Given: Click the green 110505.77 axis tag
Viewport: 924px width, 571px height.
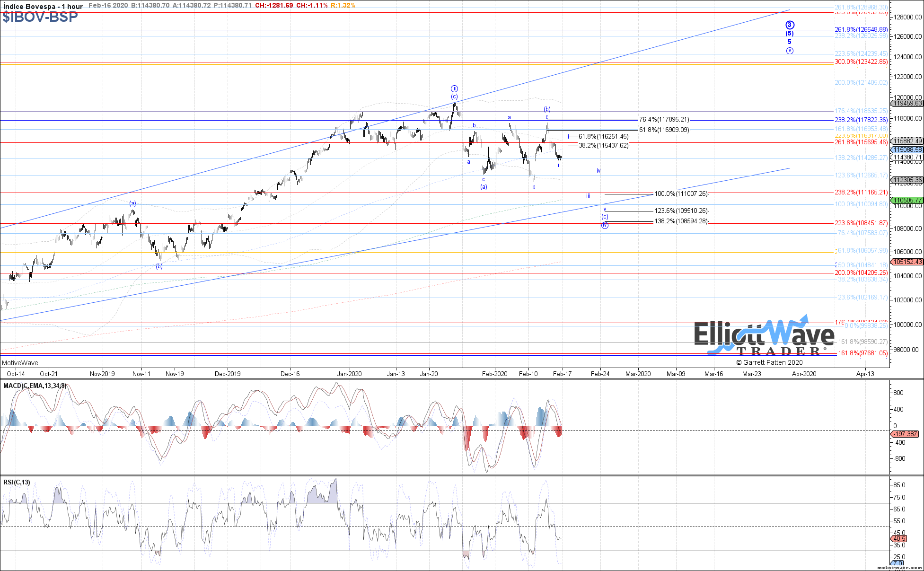Looking at the screenshot, I should pyautogui.click(x=908, y=201).
